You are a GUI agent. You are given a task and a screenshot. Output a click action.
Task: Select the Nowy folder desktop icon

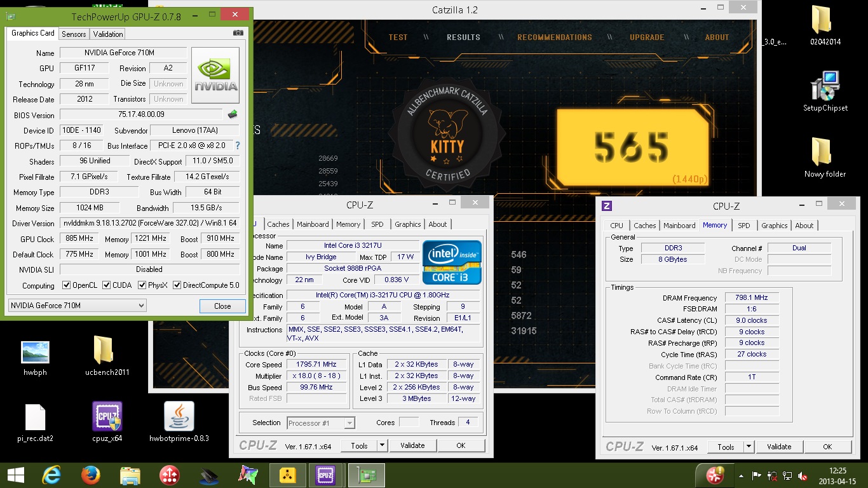825,158
